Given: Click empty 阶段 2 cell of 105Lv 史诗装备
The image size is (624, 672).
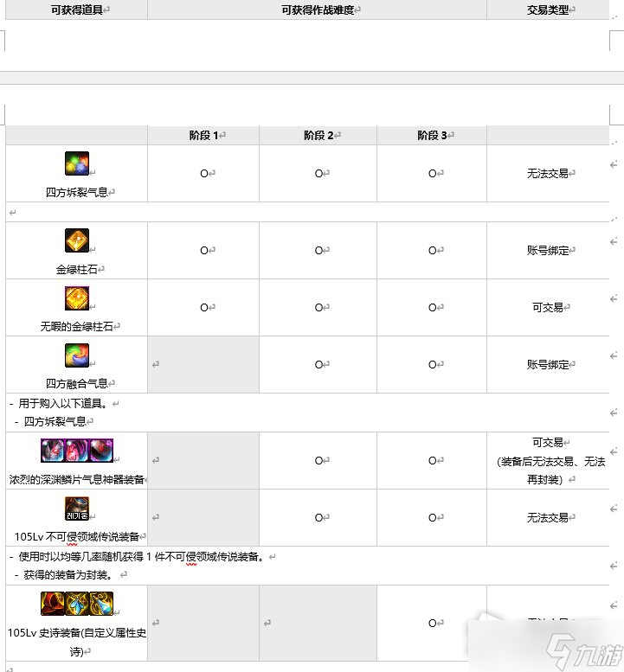Looking at the screenshot, I should click(x=318, y=624).
